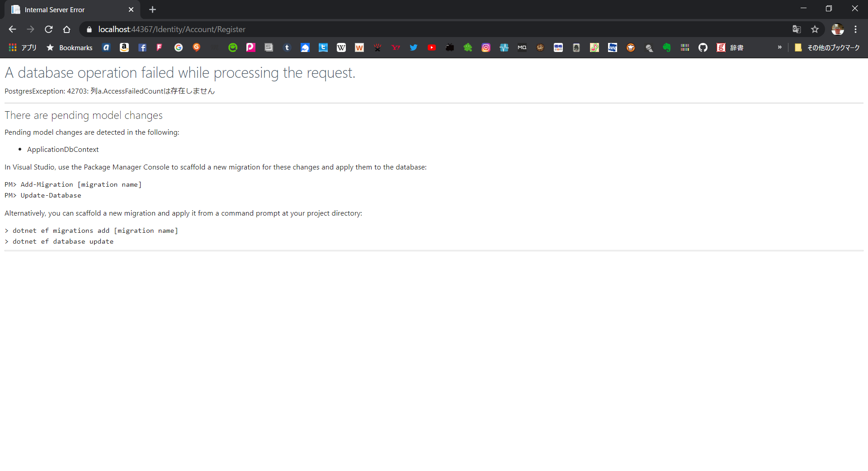Select the Internal Server Error tab
This screenshot has height=471, width=868.
point(72,9)
